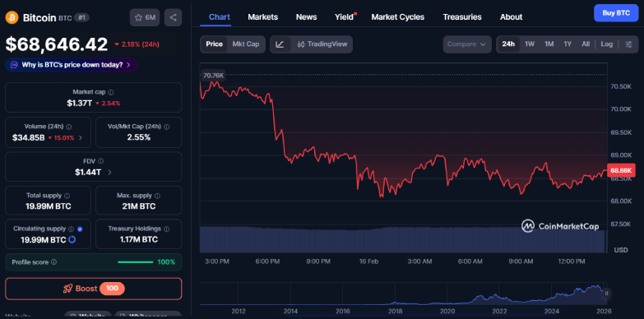Viewport: 644px width, 319px height.
Task: Click Circulating supply info icon
Action: click(71, 229)
